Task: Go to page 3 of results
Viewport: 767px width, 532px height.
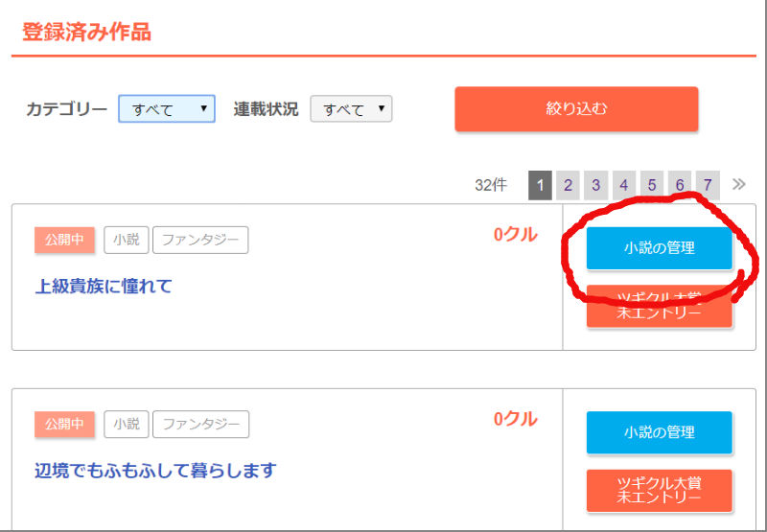Action: point(595,185)
